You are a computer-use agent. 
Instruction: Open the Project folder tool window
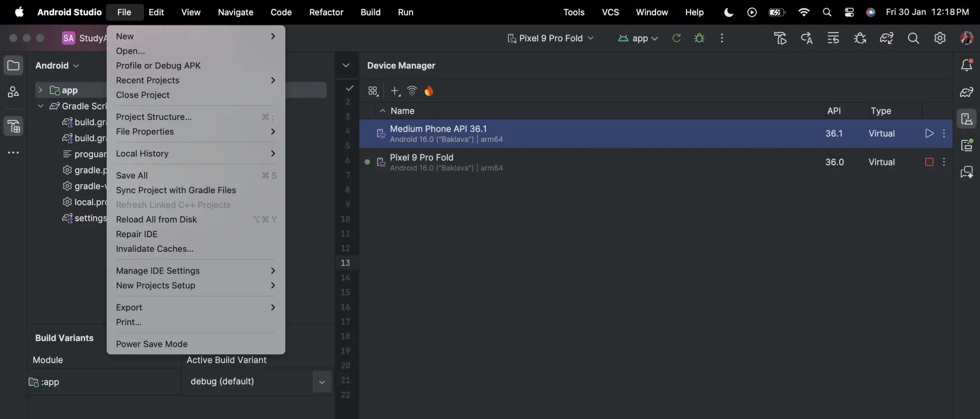coord(13,65)
